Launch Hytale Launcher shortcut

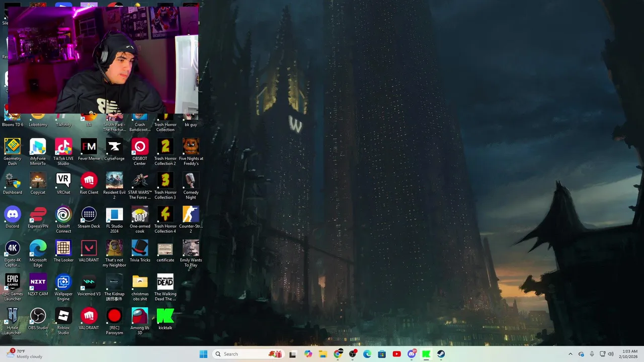click(13, 321)
